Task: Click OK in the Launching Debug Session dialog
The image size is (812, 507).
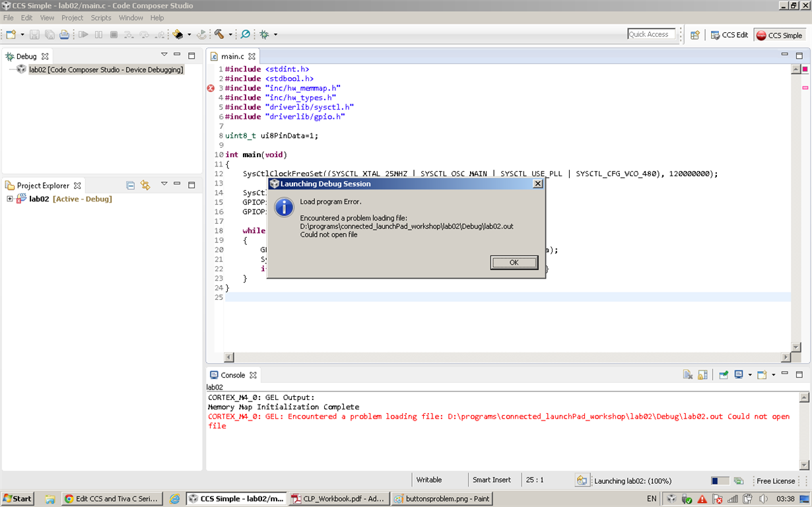Action: (x=514, y=262)
